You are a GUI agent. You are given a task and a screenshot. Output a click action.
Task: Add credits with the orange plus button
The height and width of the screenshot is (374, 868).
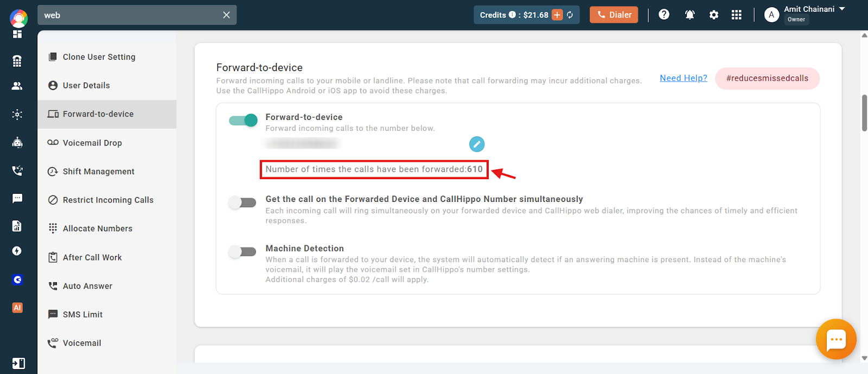click(x=557, y=15)
